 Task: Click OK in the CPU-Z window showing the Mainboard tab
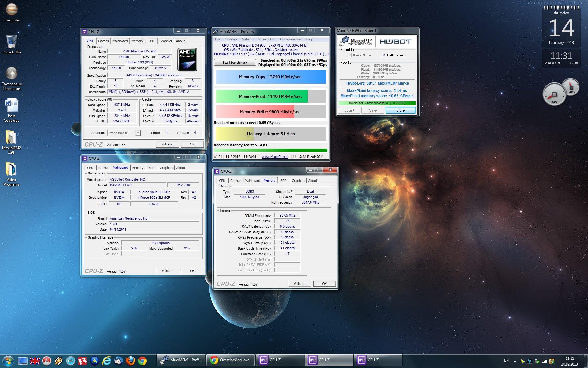click(192, 271)
